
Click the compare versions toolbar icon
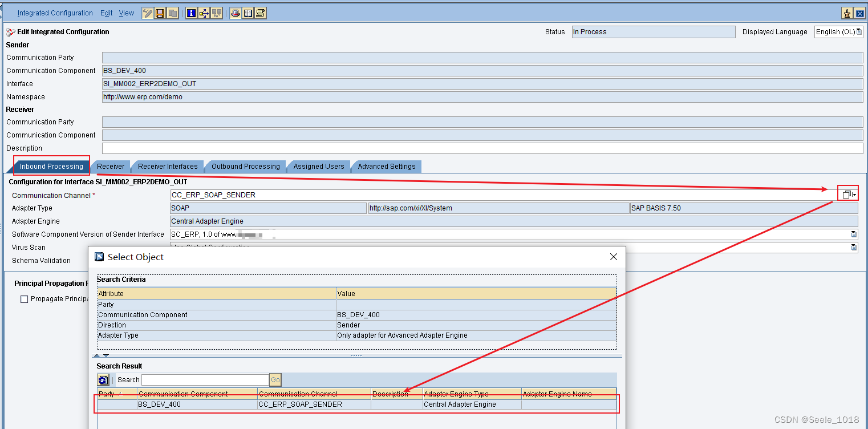coord(217,13)
